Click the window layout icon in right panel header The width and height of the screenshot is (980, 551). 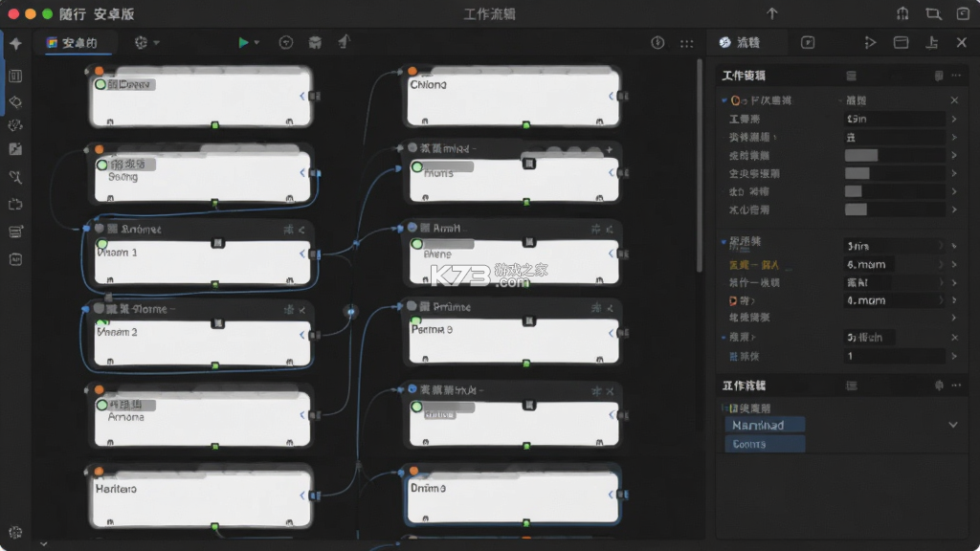[x=901, y=42]
